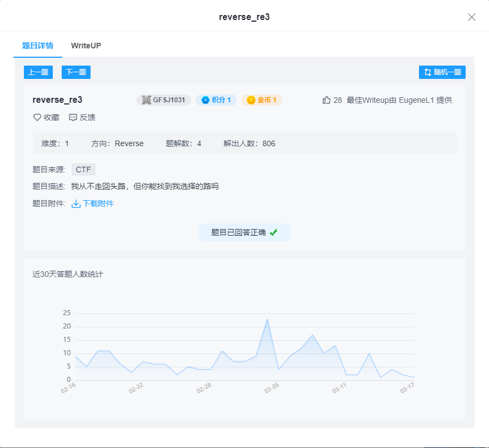Toggle the CTF source tag filter
The height and width of the screenshot is (448, 489).
pyautogui.click(x=83, y=170)
